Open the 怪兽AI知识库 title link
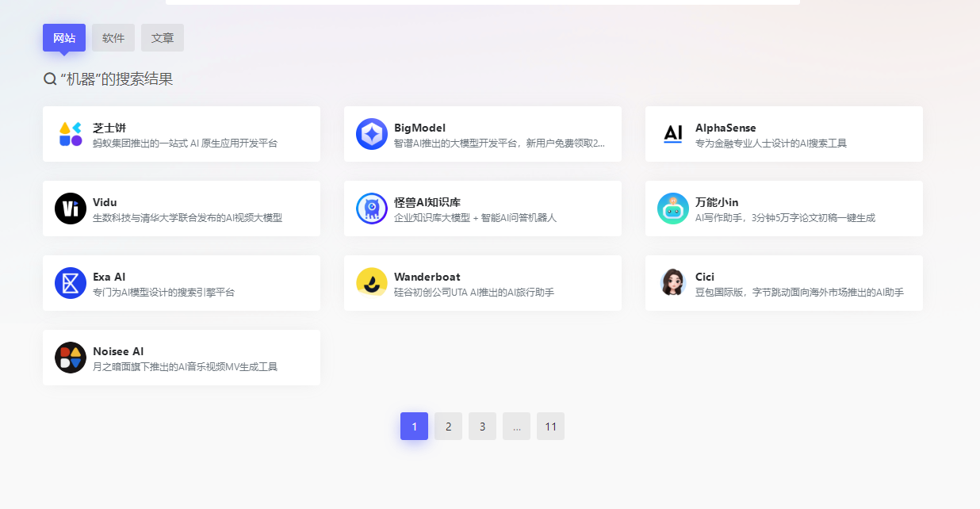This screenshot has width=980, height=509. pyautogui.click(x=427, y=202)
